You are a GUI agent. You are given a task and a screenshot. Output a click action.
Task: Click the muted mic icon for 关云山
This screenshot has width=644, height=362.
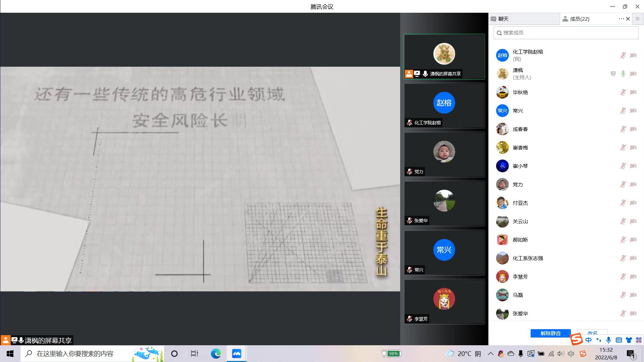pyautogui.click(x=623, y=221)
